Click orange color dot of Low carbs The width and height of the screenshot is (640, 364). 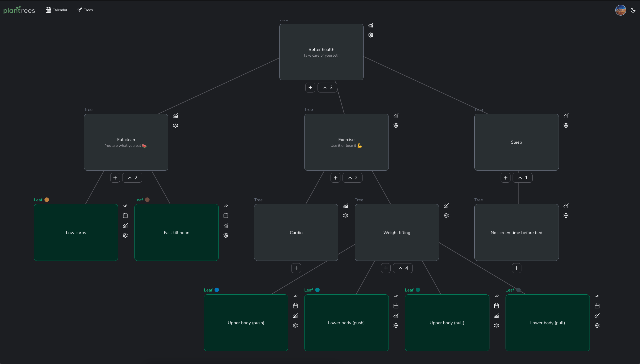[x=47, y=200]
